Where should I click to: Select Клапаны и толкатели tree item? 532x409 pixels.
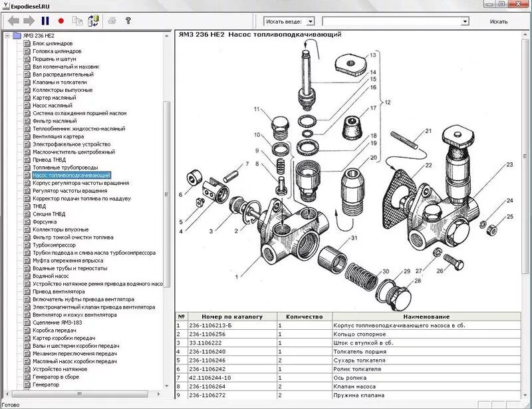coord(60,82)
